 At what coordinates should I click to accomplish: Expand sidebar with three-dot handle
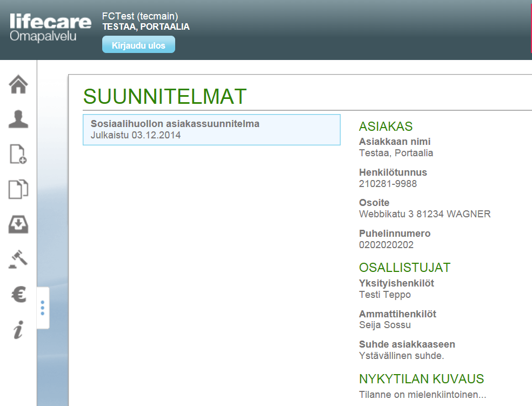click(x=42, y=308)
